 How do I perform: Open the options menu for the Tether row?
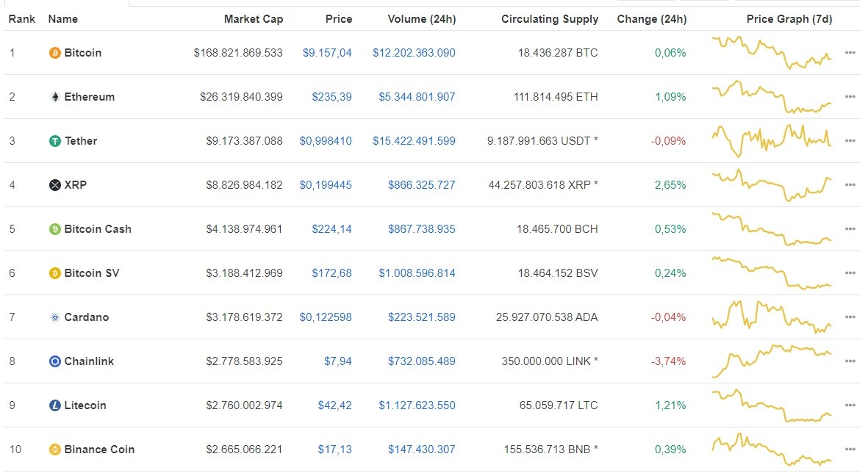point(850,140)
